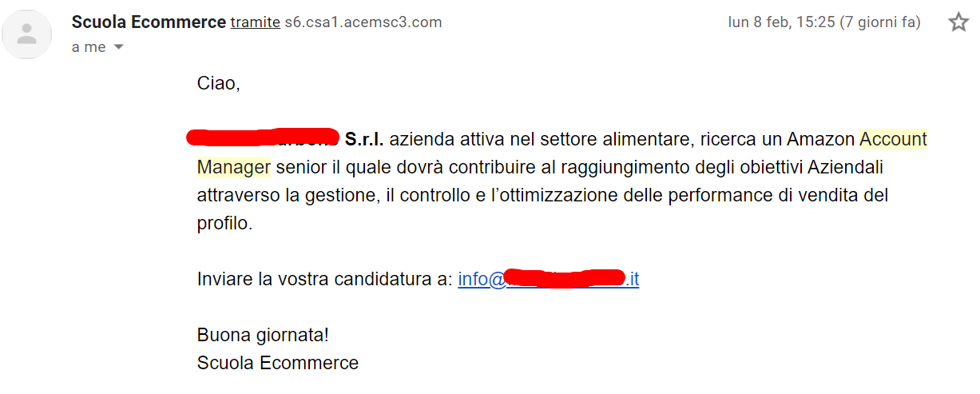Click the word "profilo." in the body
980x394 pixels.
click(x=224, y=224)
